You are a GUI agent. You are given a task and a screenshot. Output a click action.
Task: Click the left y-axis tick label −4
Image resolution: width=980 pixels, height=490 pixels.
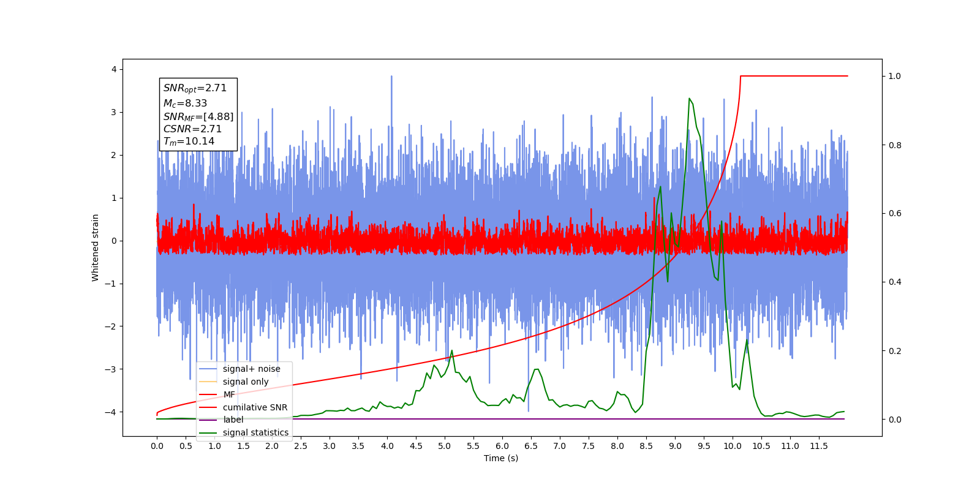110,412
